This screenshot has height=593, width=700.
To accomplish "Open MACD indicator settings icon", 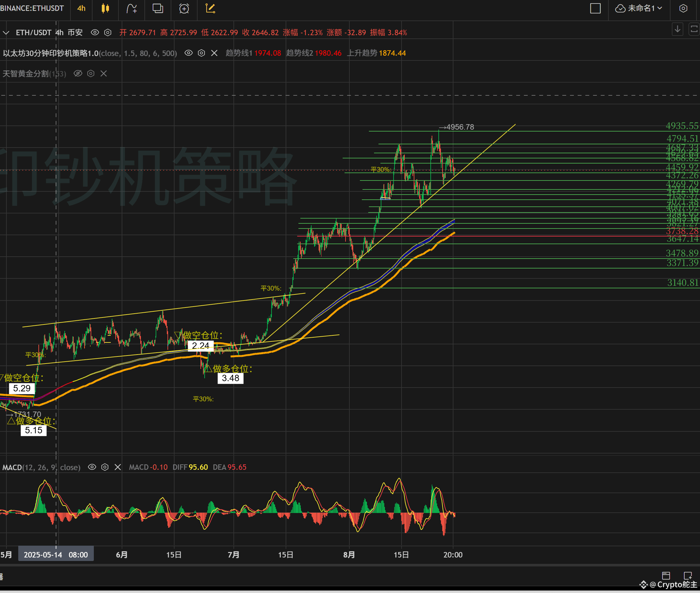I will 105,467.
